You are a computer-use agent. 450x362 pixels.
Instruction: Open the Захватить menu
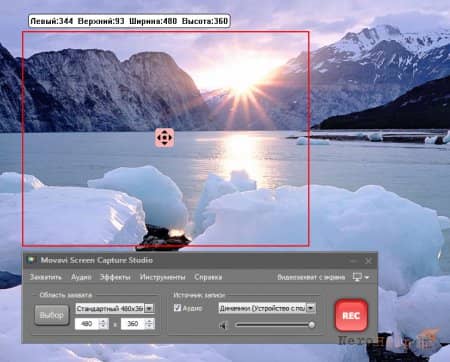[x=45, y=277]
